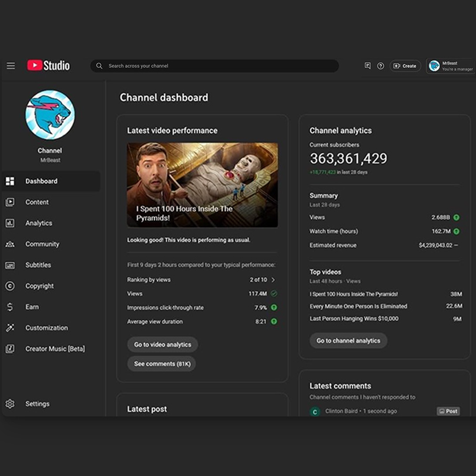Screen dimensions: 476x476
Task: Expand the Ranking by views chevron
Action: (273, 280)
